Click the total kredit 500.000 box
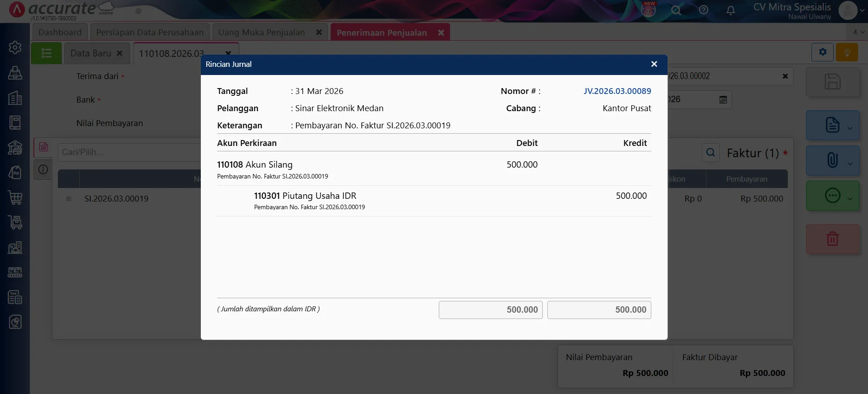Viewport: 868px width, 394px height. 599,310
